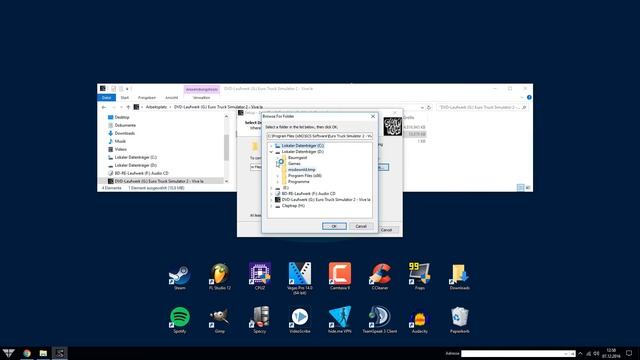Switch to the Start ribbon tab
Screen dimensions: 640x360
click(x=124, y=98)
